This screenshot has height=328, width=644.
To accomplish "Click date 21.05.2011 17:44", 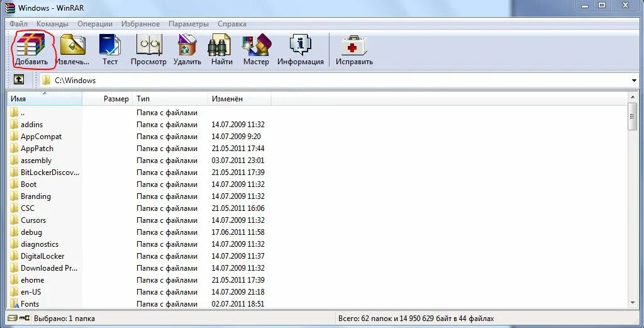I will [x=238, y=149].
